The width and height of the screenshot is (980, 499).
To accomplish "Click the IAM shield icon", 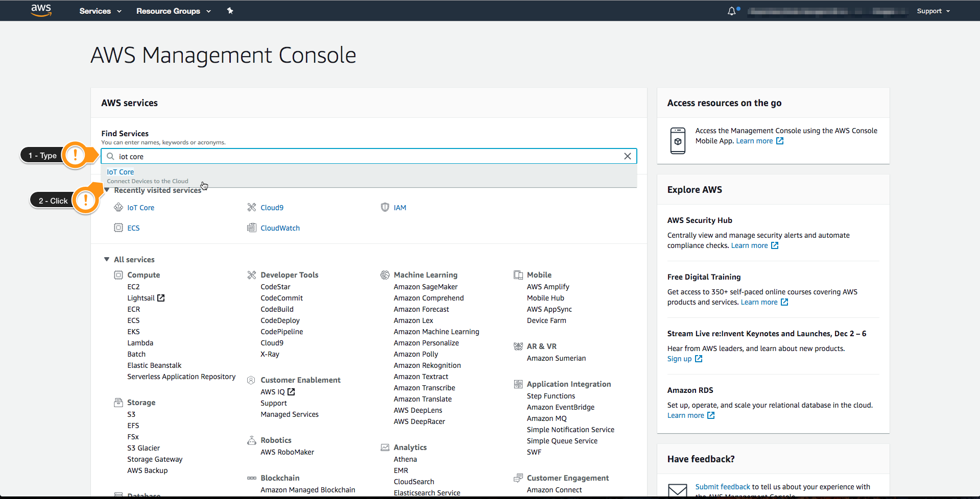I will 385,207.
